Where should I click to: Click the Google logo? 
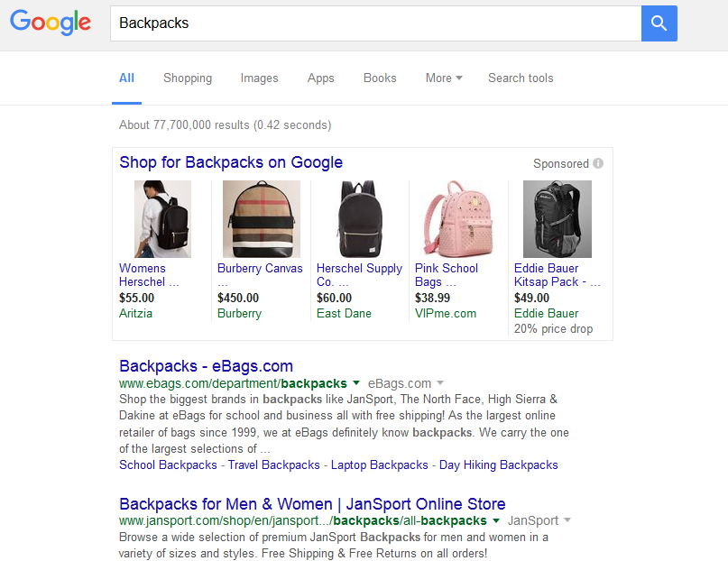pos(51,23)
